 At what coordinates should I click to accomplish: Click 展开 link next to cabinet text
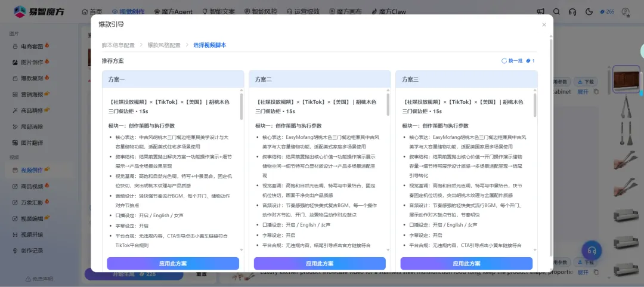[583, 92]
